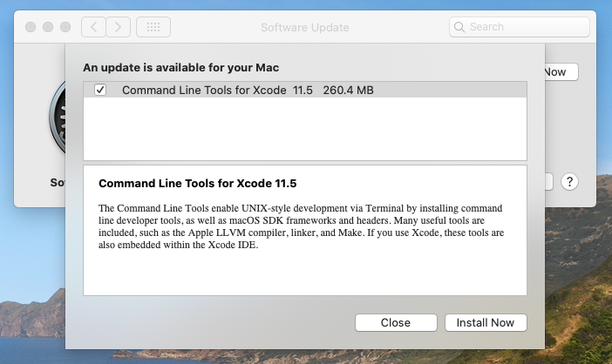Viewport: 612px width, 364px height.
Task: Click the yellow minimize window button
Action: pos(48,27)
